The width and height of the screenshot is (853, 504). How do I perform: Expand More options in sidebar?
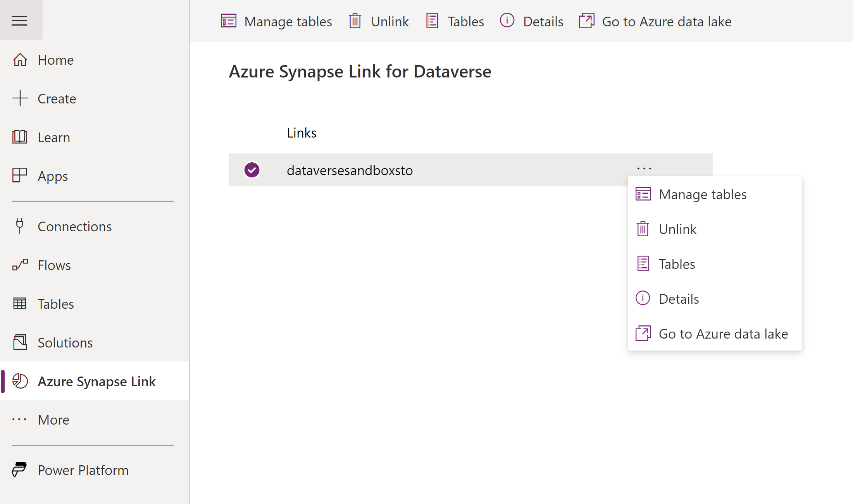click(x=53, y=420)
